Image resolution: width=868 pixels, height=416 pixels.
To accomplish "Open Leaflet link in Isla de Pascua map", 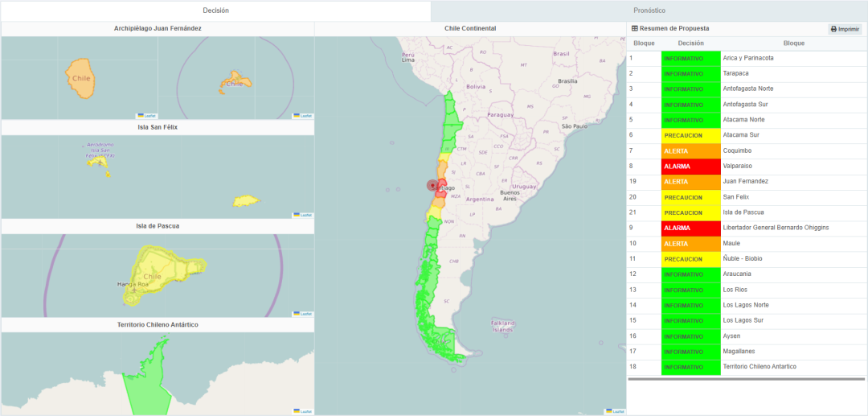I will tap(303, 314).
